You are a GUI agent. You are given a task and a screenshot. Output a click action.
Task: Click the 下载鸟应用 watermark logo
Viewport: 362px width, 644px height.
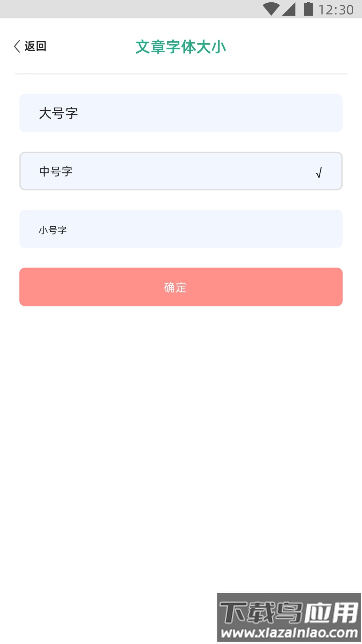(289, 611)
